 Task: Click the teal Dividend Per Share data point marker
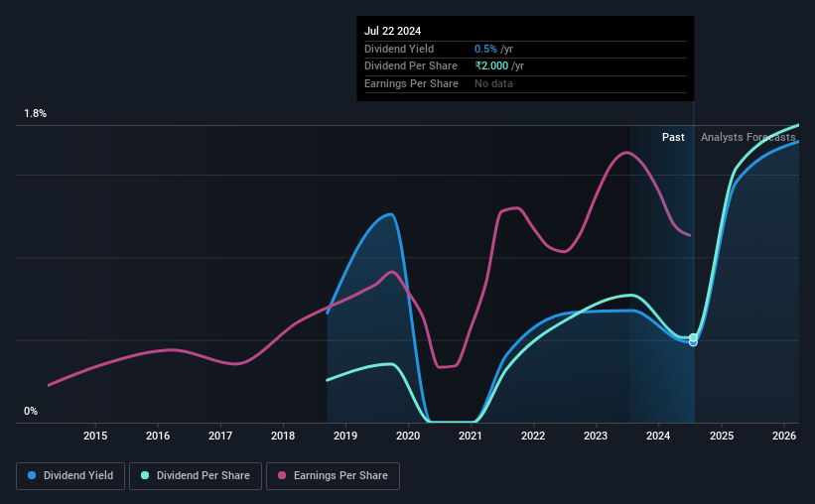point(693,337)
